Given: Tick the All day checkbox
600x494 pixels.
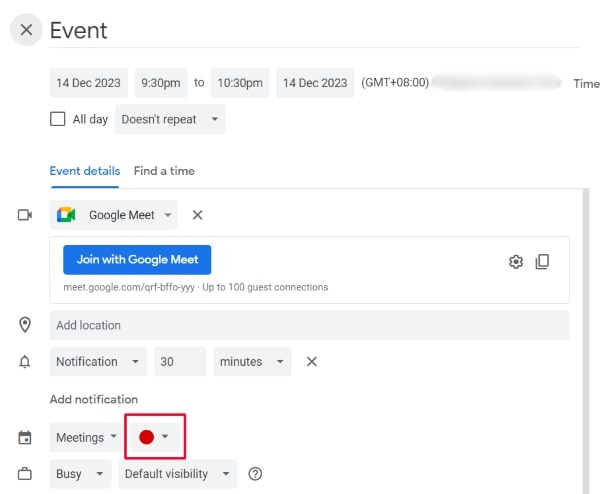Looking at the screenshot, I should click(x=57, y=119).
